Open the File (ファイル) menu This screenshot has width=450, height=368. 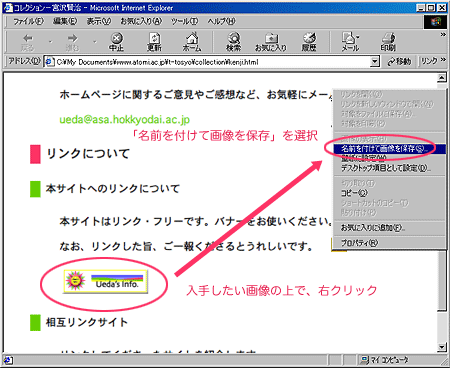click(28, 21)
